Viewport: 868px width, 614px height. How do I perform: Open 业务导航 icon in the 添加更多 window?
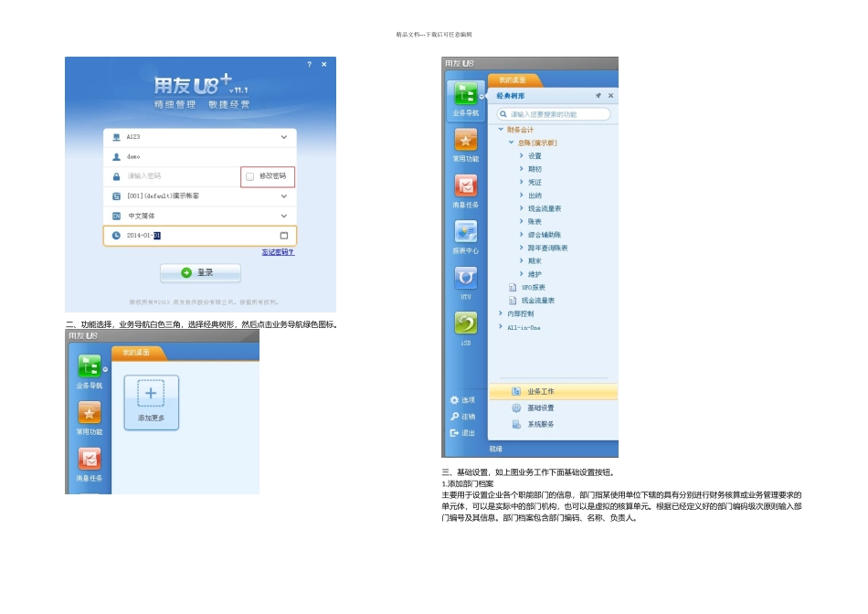click(x=90, y=366)
